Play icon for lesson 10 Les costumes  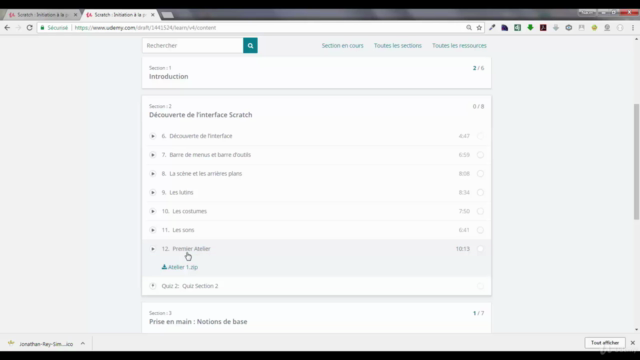tap(153, 211)
